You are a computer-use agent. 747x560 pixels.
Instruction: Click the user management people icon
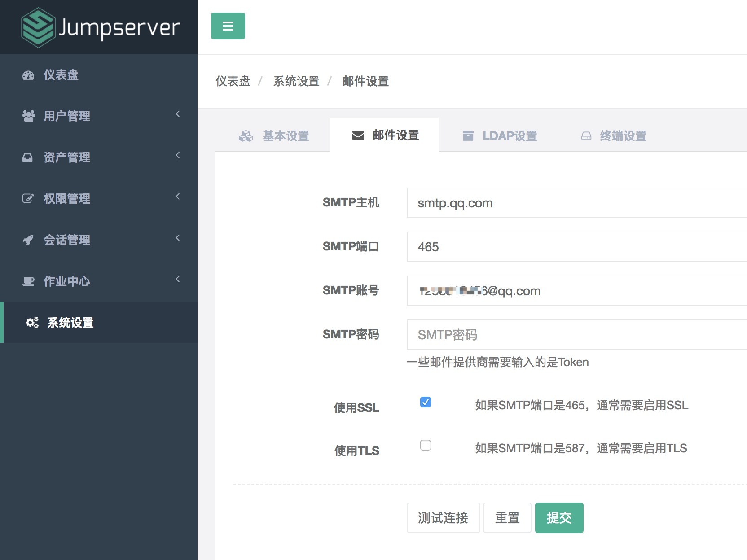click(28, 116)
